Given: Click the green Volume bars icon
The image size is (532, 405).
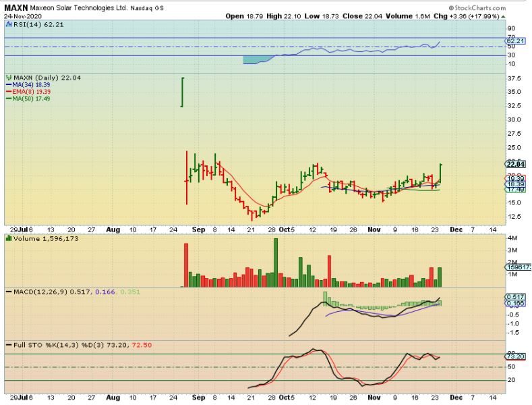Looking at the screenshot, I should pos(7,239).
